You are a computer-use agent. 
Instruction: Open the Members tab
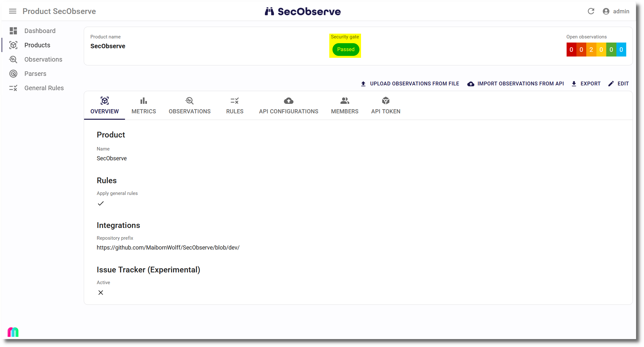[x=345, y=106]
